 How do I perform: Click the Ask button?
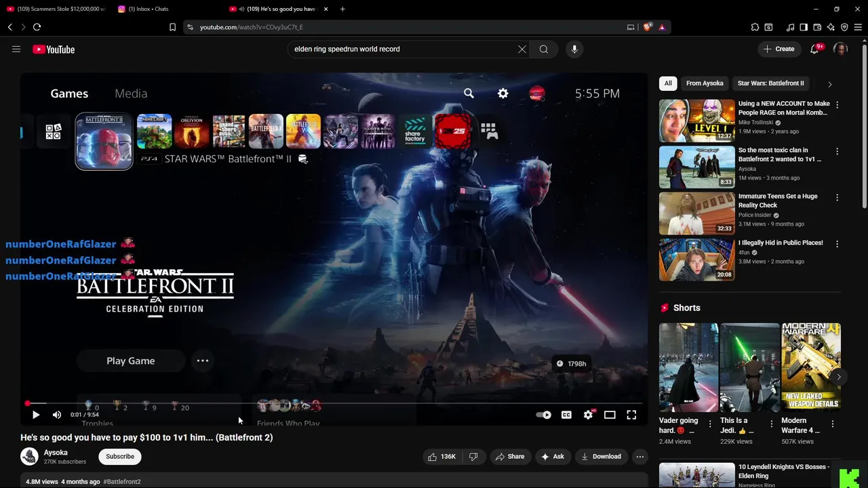coord(552,457)
